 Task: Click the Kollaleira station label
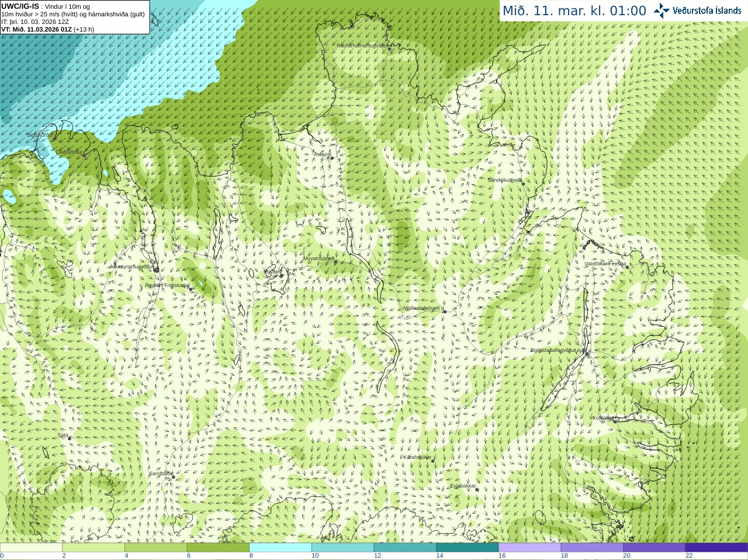[603, 418]
